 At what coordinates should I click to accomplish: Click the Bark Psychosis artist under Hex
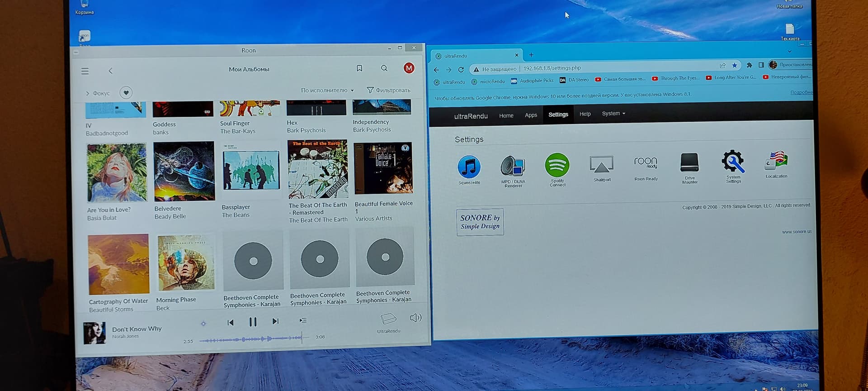click(x=306, y=130)
